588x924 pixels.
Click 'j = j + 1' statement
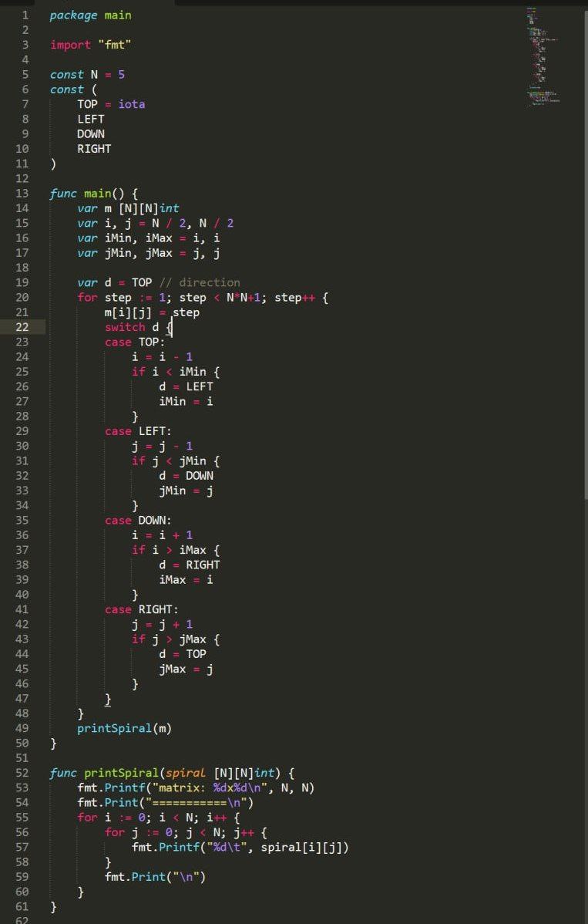163,624
